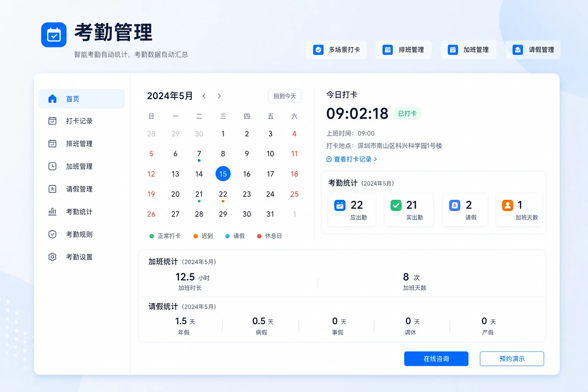Image resolution: width=588 pixels, height=392 pixels.
Task: Click the 回到今天 button
Action: coord(285,96)
